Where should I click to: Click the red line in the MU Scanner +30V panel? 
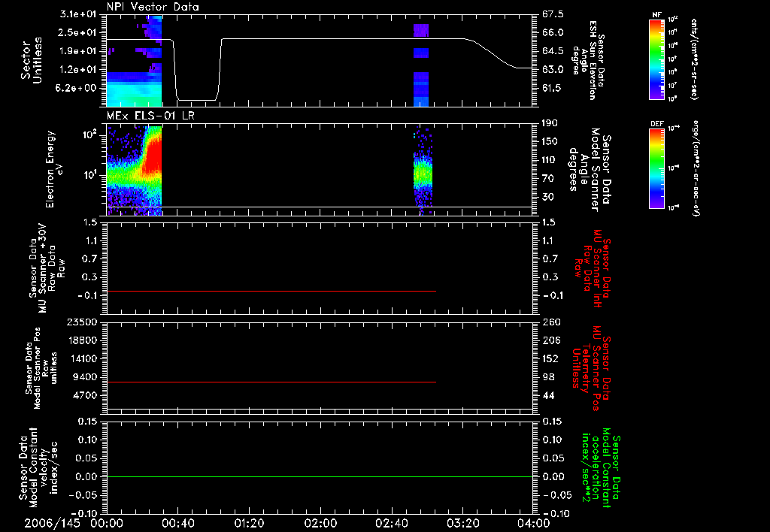(x=271, y=291)
